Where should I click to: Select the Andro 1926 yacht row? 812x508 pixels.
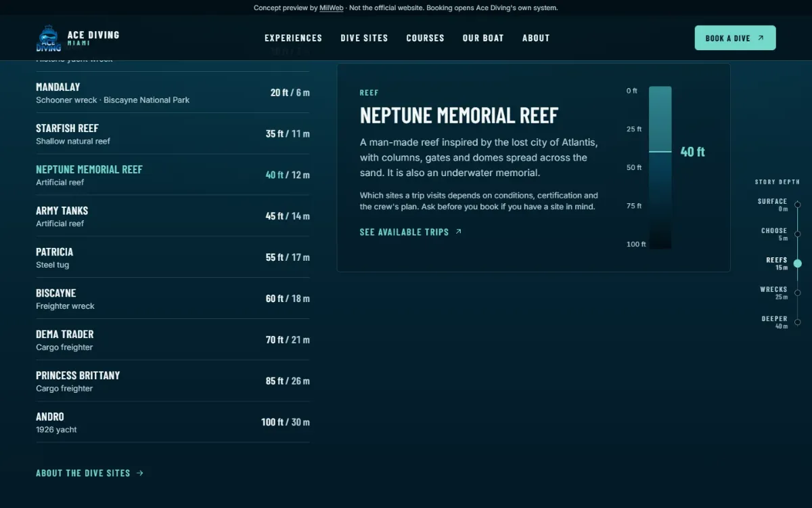pyautogui.click(x=173, y=423)
